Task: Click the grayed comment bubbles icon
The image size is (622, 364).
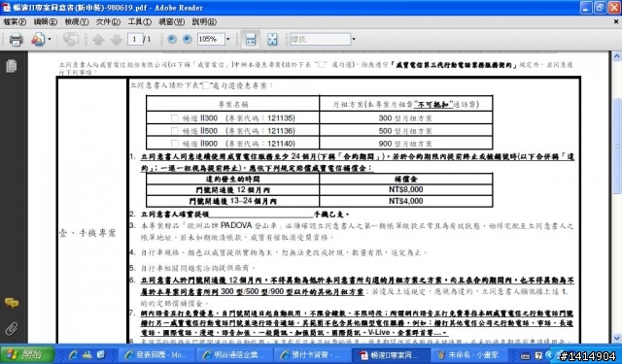Action: (x=71, y=39)
